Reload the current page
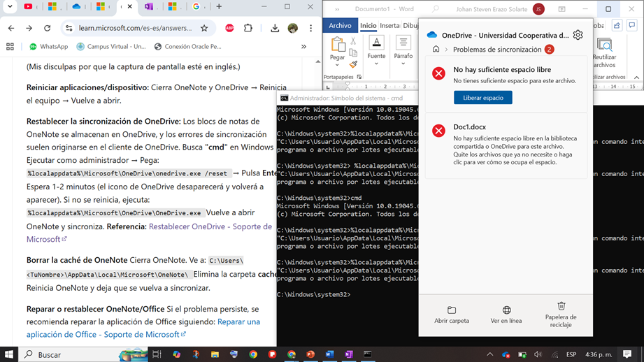This screenshot has width=644, height=362. tap(48, 28)
